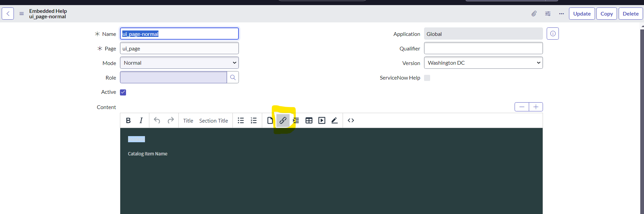Open personalize form settings icon
The width and height of the screenshot is (644, 214).
click(x=548, y=14)
